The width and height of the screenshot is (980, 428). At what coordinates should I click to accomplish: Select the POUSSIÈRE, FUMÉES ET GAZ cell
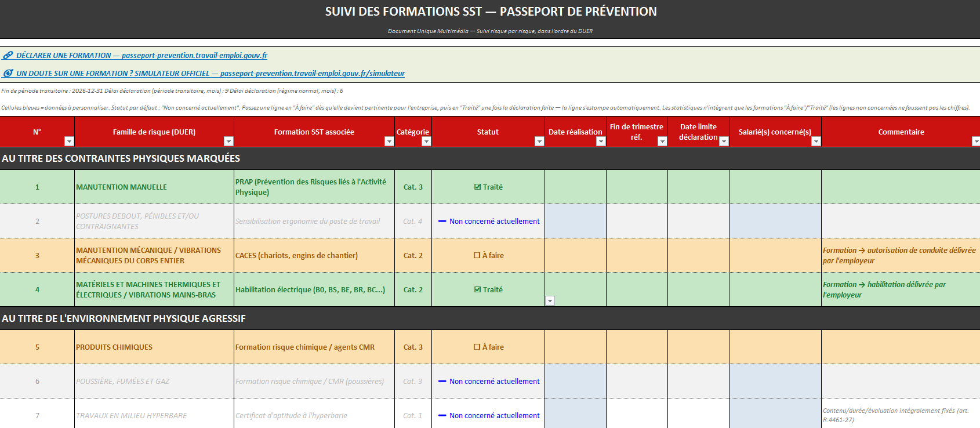(154, 381)
